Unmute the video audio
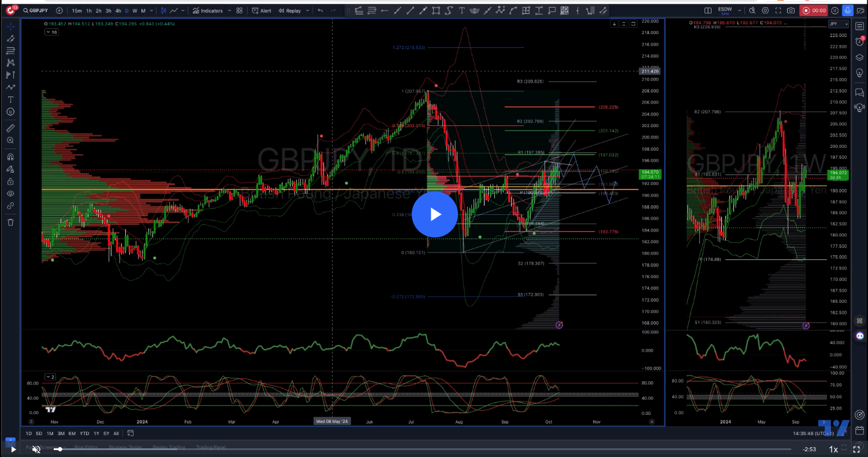 [x=36, y=449]
